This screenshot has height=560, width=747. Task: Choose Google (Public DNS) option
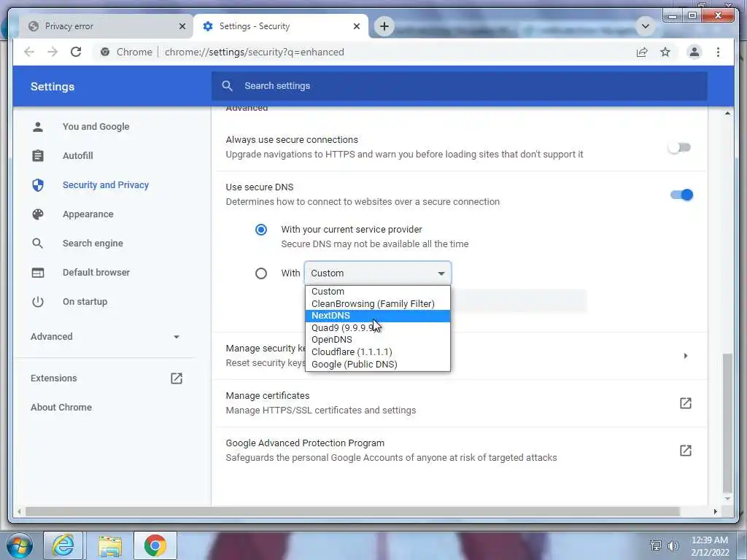pos(377,365)
